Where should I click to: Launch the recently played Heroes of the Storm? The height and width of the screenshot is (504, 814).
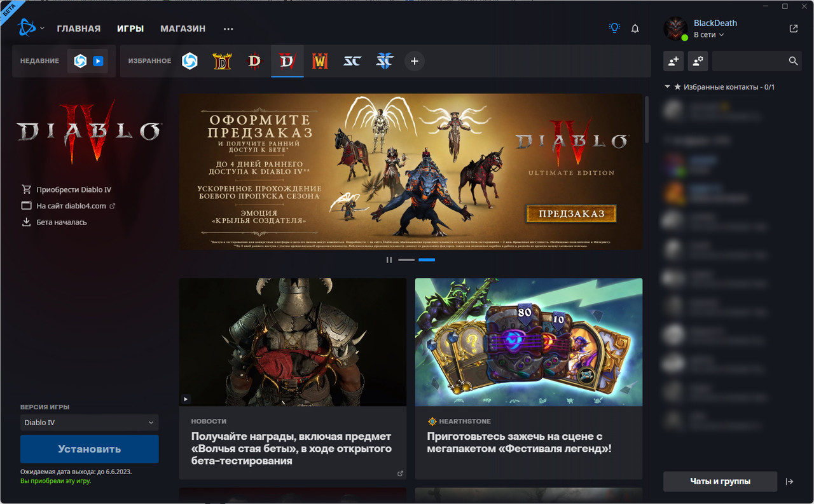[80, 61]
